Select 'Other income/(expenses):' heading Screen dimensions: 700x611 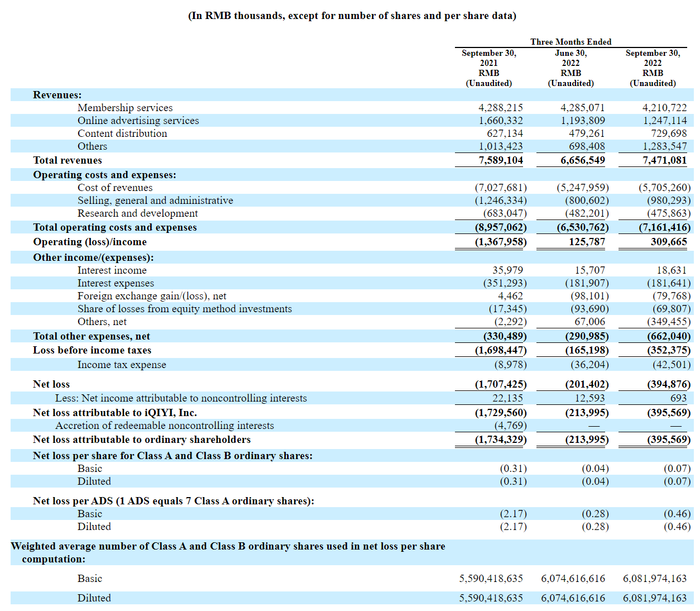pyautogui.click(x=93, y=257)
